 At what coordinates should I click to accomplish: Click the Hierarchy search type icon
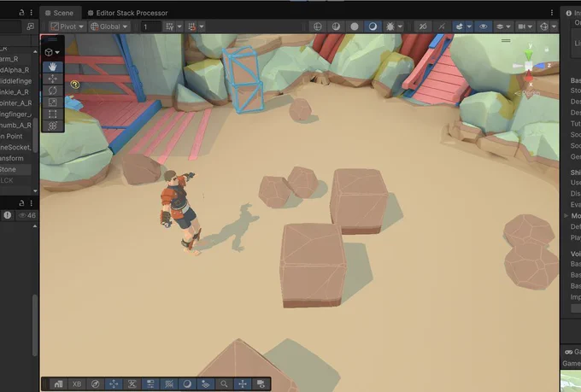30,26
